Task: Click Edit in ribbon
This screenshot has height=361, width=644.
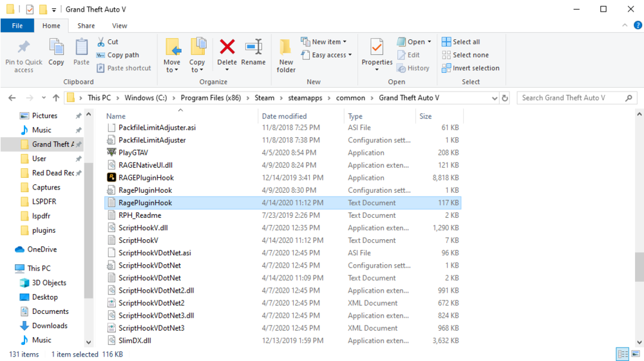Action: [409, 55]
